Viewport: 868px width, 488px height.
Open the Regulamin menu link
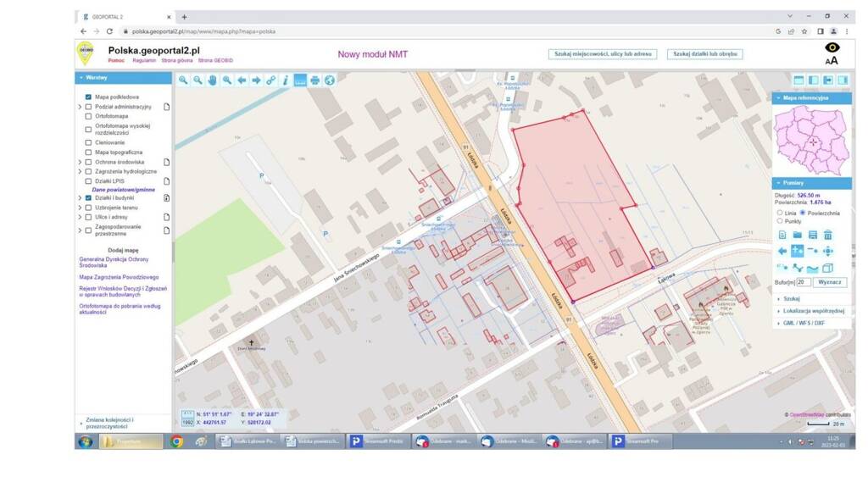(x=144, y=61)
